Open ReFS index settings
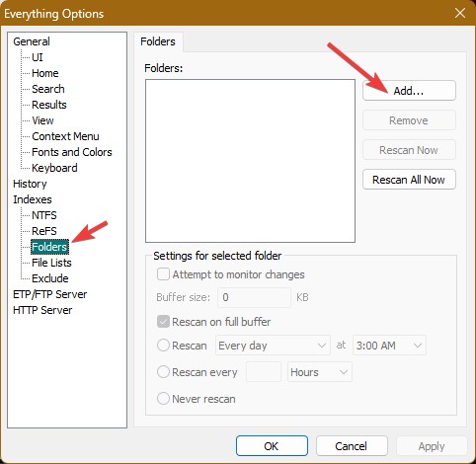 [x=44, y=231]
